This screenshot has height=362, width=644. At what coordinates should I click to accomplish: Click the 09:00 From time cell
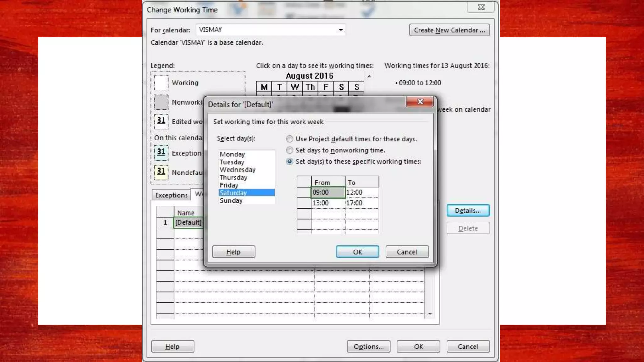pos(327,192)
